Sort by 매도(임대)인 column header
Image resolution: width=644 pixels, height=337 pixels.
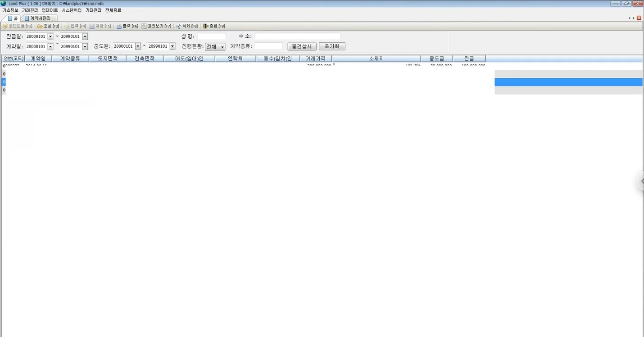pos(189,58)
